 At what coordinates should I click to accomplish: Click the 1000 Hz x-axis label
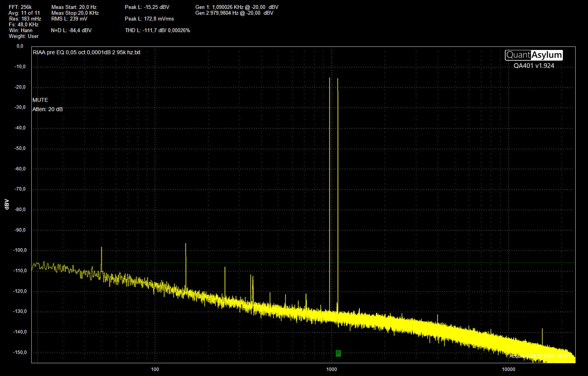332,369
